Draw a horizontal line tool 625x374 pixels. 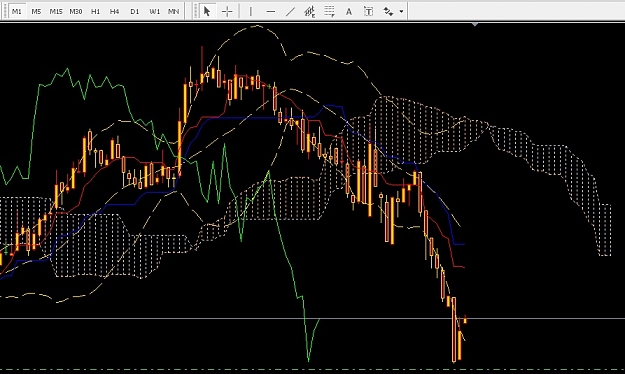[x=270, y=11]
